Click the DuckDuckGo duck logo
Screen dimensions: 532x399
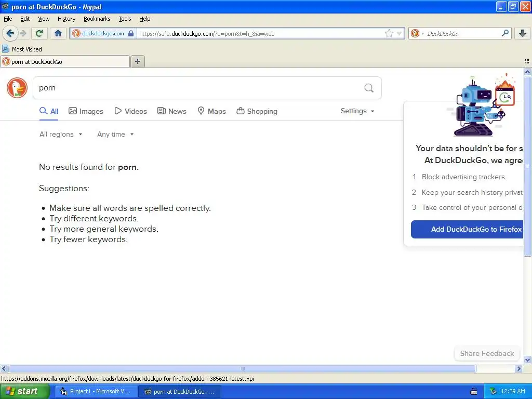(17, 87)
